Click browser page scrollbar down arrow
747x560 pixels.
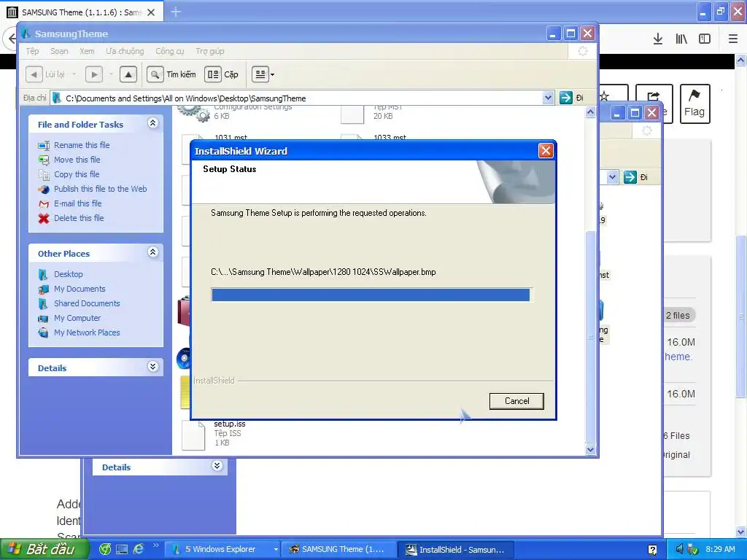click(741, 532)
